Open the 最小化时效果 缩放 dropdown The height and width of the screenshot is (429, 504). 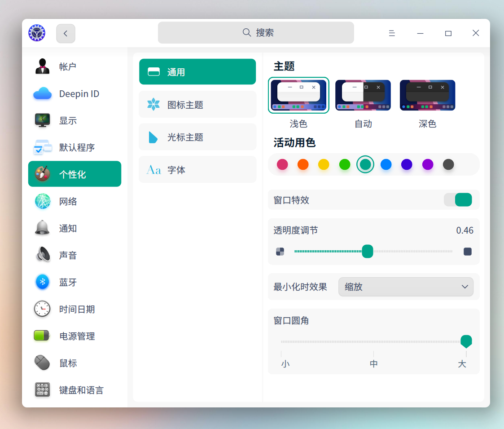[406, 287]
